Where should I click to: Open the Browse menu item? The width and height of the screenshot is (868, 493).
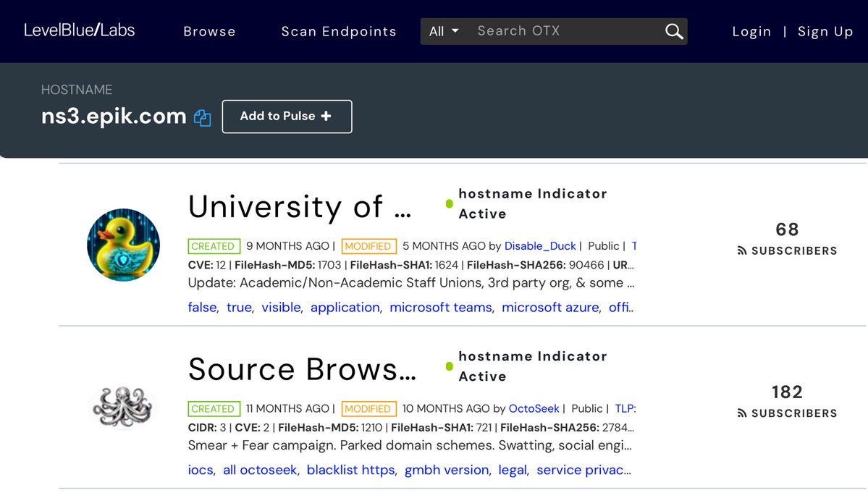point(209,31)
